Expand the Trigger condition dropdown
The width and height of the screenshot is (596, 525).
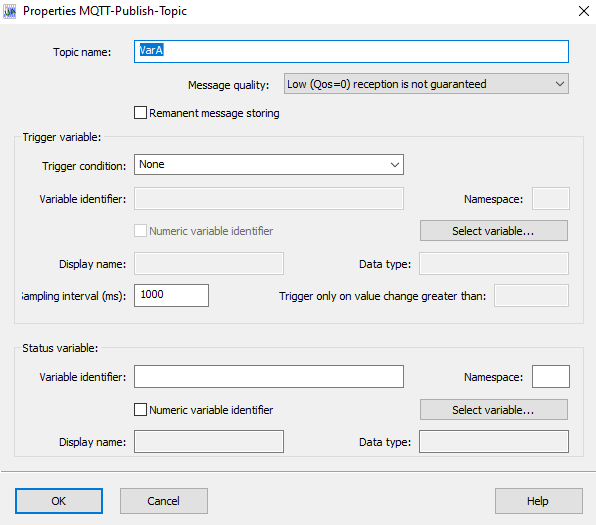point(269,165)
